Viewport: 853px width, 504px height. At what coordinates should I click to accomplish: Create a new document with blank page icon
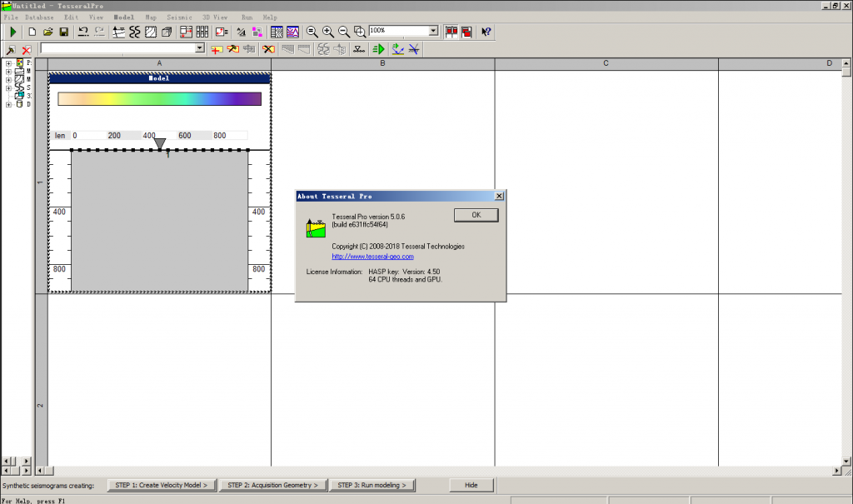click(32, 32)
